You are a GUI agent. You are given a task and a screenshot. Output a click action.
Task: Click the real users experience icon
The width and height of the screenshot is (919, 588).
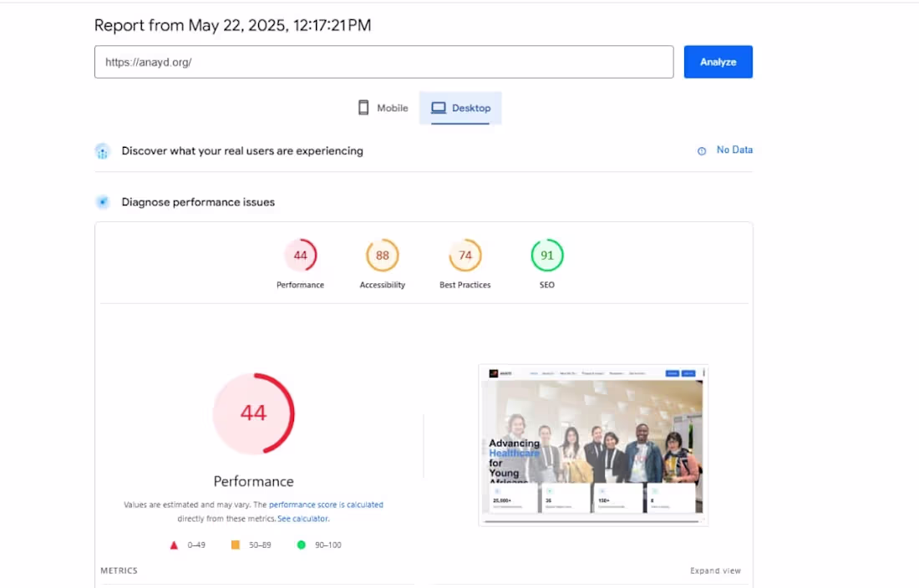tap(103, 151)
